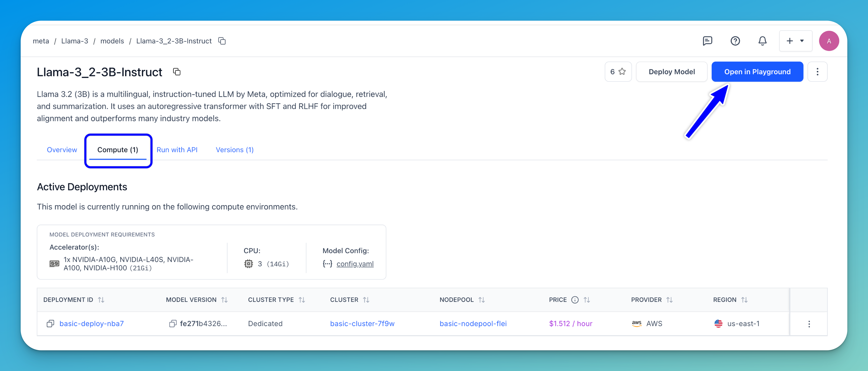Sort by Deployment ID

[101, 300]
